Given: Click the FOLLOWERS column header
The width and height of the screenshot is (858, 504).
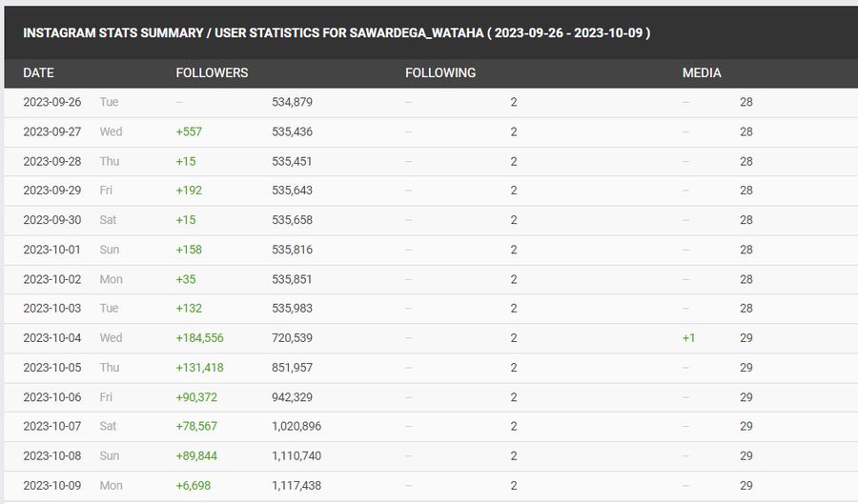Looking at the screenshot, I should pos(212,72).
